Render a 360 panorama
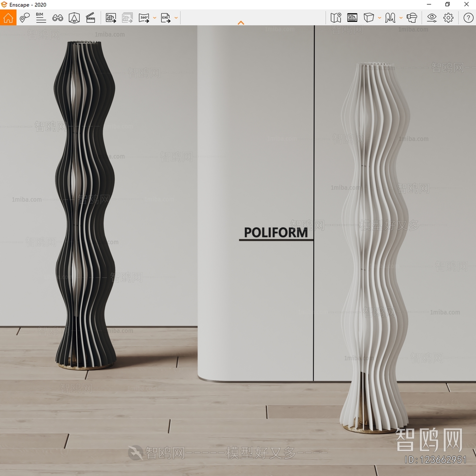The width and height of the screenshot is (476, 476). (144, 18)
